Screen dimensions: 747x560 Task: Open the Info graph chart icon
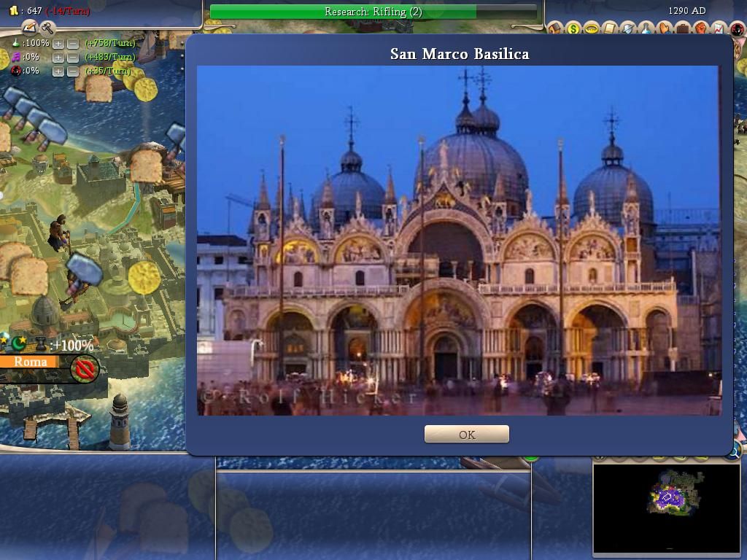[719, 28]
